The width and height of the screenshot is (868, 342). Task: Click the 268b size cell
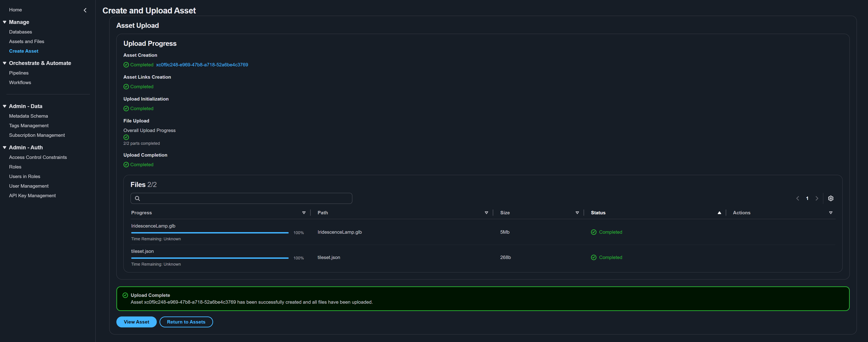[505, 257]
